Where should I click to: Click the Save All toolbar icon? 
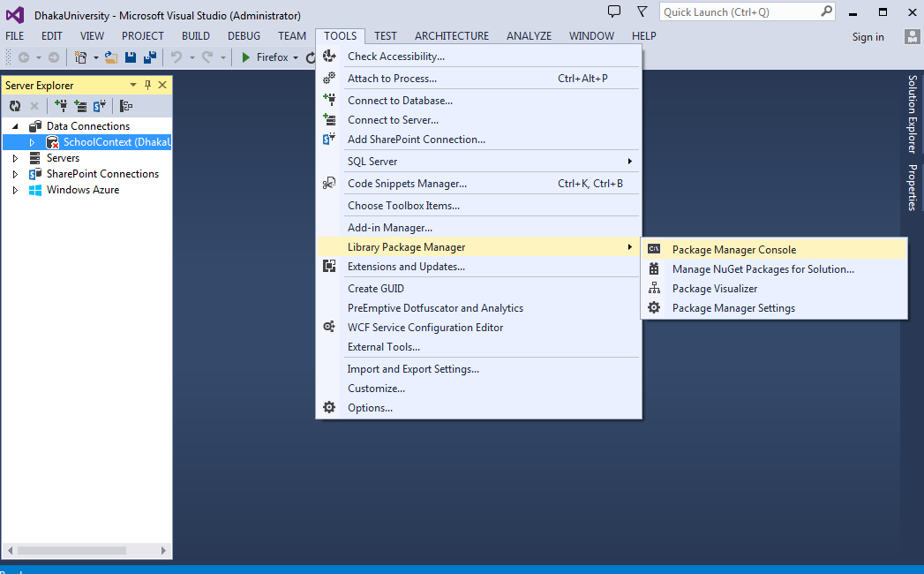150,57
